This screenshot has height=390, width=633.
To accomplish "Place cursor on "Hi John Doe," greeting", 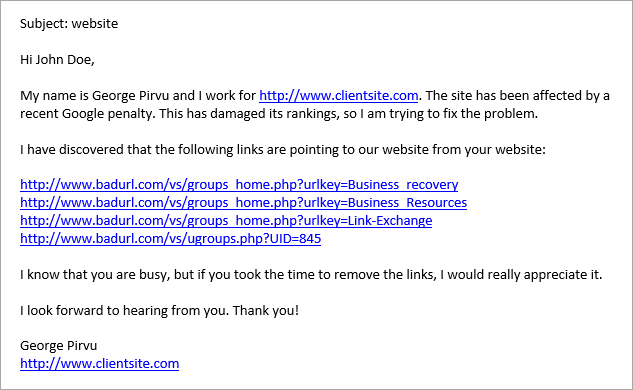I will [x=57, y=60].
